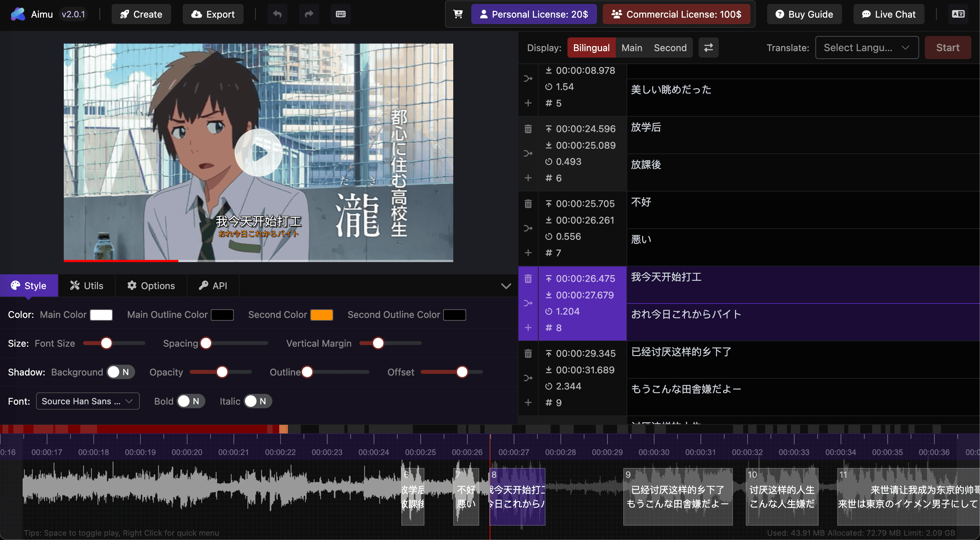This screenshot has width=980, height=540.
Task: Toggle Bold font switch
Action: tap(190, 401)
